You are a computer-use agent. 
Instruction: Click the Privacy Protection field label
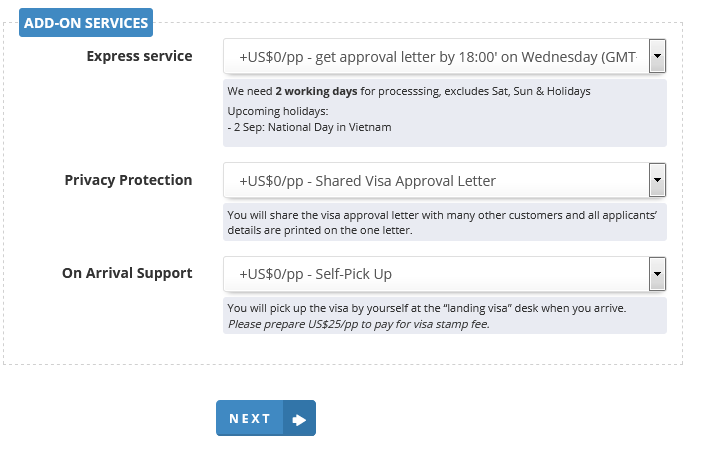click(128, 180)
